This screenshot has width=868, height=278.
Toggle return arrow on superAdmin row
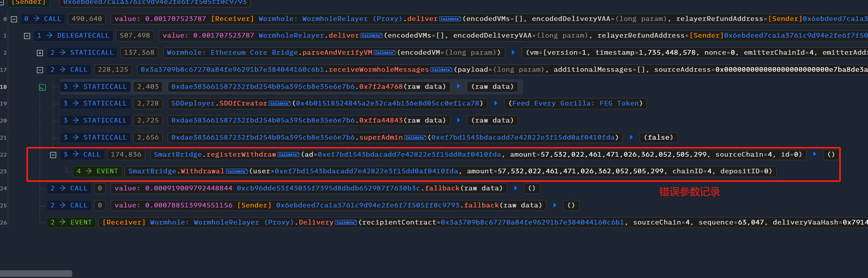click(631, 137)
